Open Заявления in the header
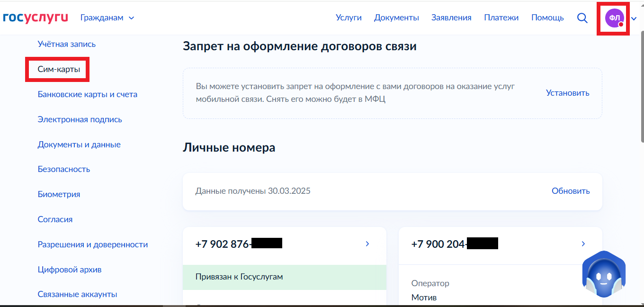 coord(451,18)
